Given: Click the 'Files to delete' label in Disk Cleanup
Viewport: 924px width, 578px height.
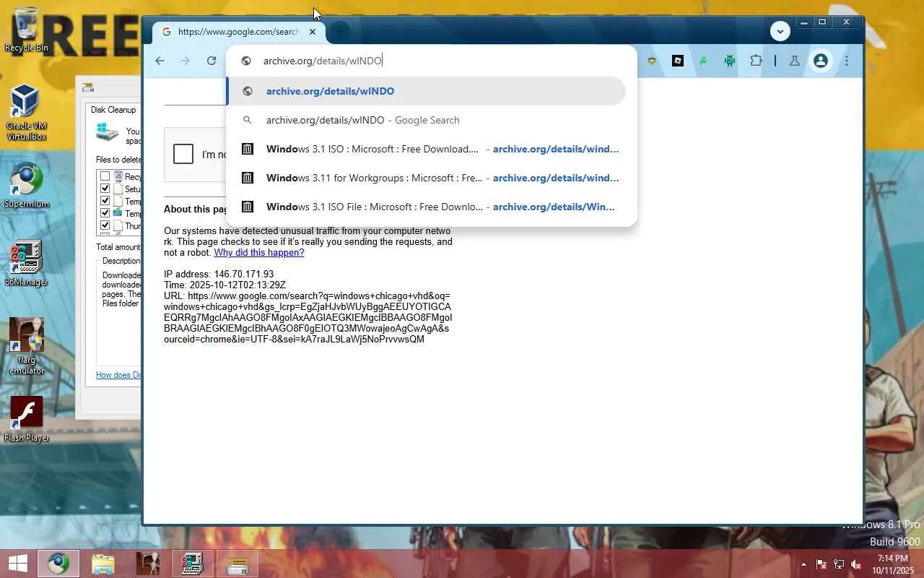Looking at the screenshot, I should point(118,160).
